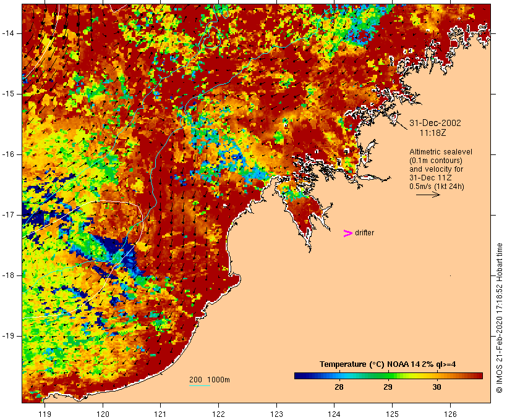Click the velocity scale reference arrow
The image size is (507, 420).
pos(428,195)
